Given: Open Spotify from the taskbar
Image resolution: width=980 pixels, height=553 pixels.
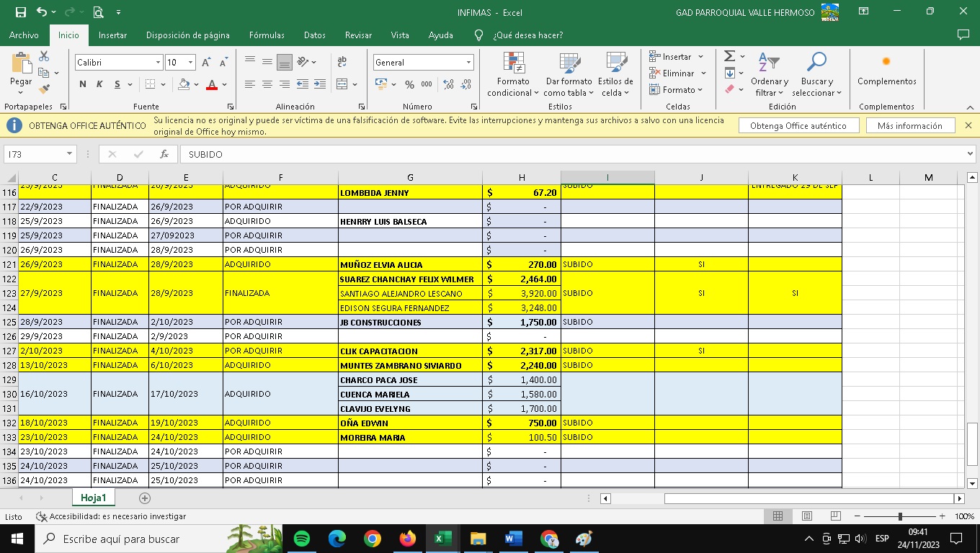Looking at the screenshot, I should point(302,539).
